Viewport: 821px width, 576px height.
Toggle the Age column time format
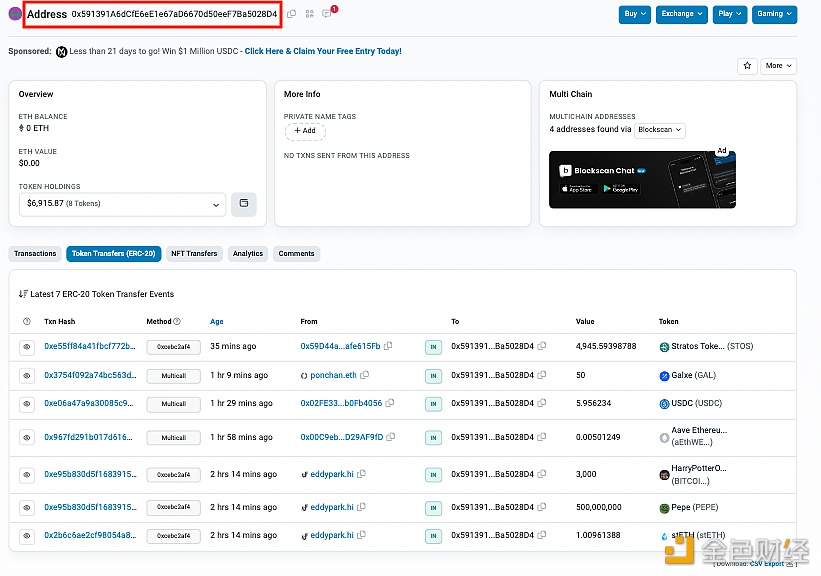pyautogui.click(x=217, y=322)
